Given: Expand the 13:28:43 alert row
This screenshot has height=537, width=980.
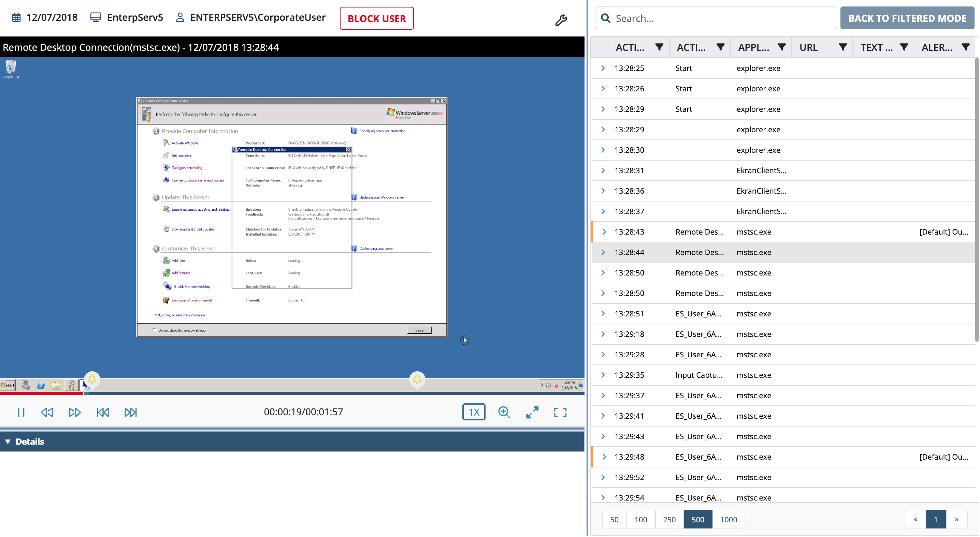Looking at the screenshot, I should 604,232.
